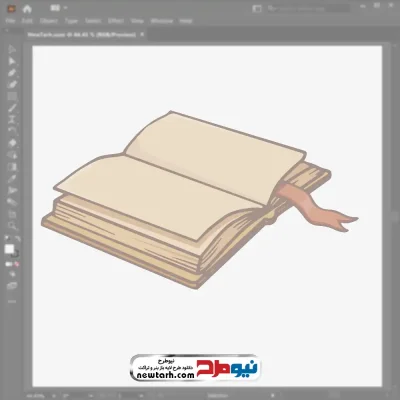Select the Rotate tool

12,131
